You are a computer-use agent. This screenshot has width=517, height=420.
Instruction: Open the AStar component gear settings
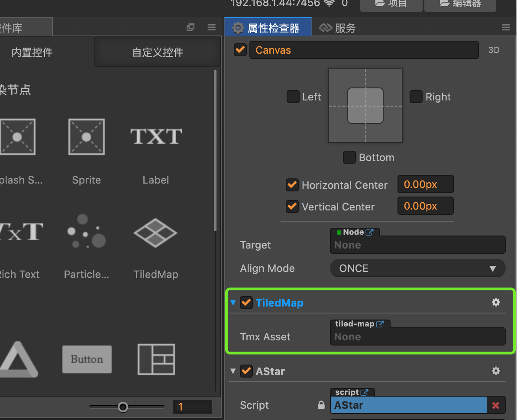click(496, 371)
